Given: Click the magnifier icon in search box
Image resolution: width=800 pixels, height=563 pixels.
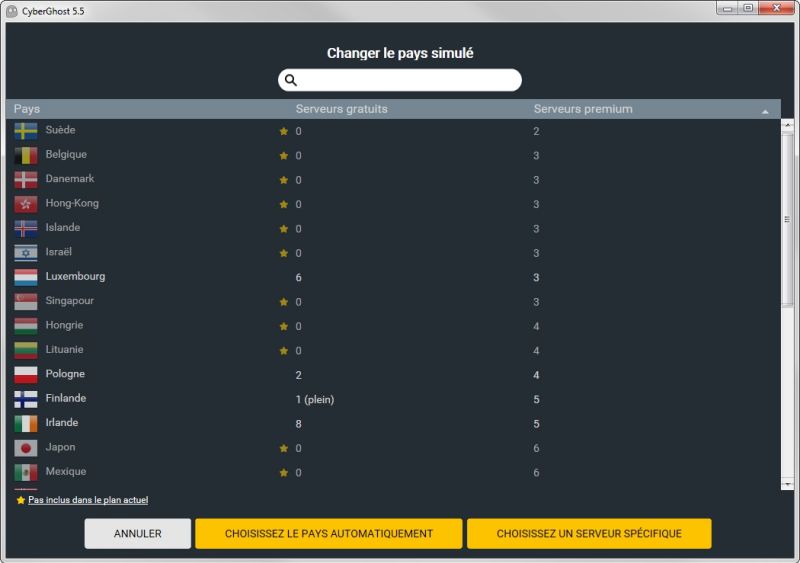Looking at the screenshot, I should click(x=291, y=81).
